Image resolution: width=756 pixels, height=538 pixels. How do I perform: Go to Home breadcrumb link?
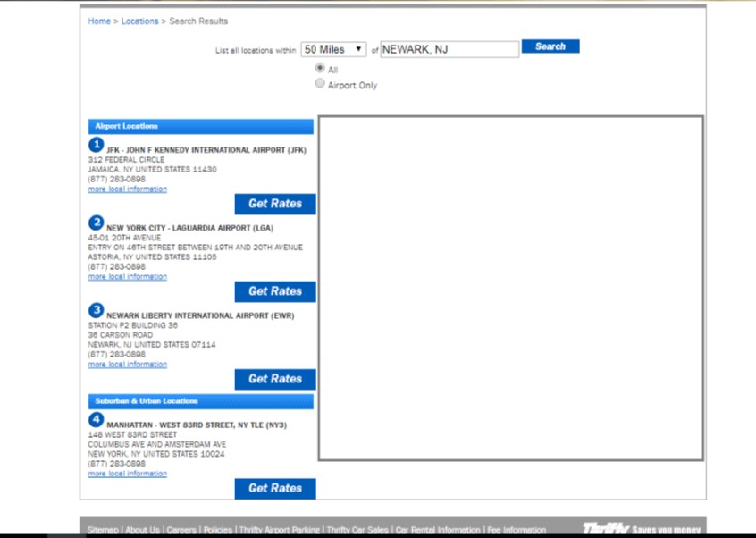click(x=99, y=21)
